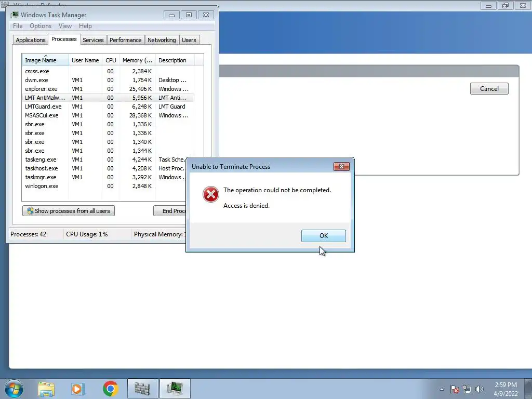
Task: Click OK in the error dialog
Action: coord(323,235)
